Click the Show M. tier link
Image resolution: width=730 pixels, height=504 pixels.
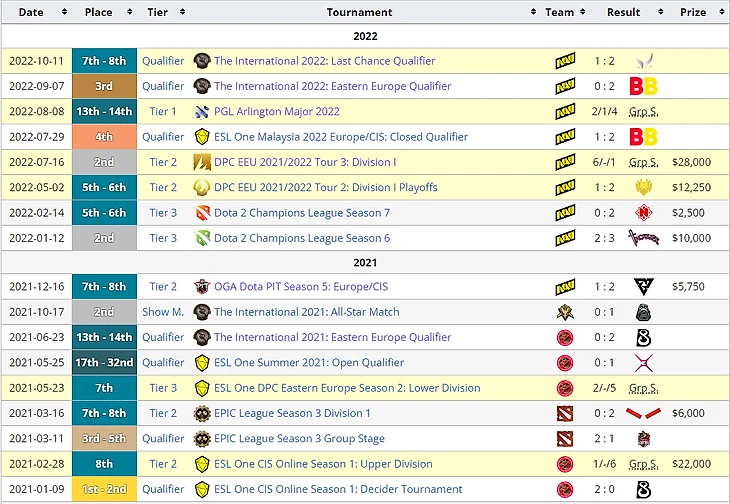point(163,312)
